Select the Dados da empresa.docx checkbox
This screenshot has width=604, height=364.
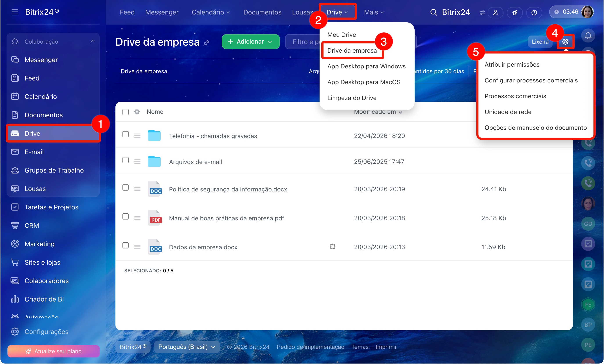click(x=126, y=245)
